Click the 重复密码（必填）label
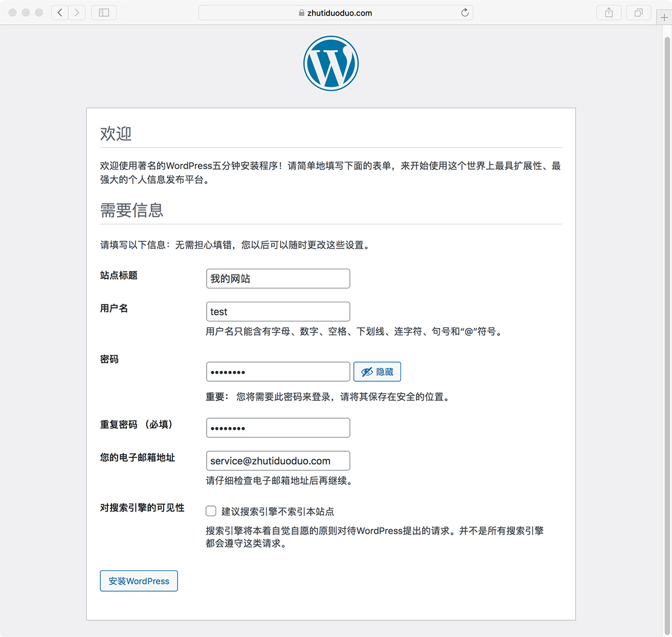This screenshot has width=672, height=637. (x=138, y=425)
